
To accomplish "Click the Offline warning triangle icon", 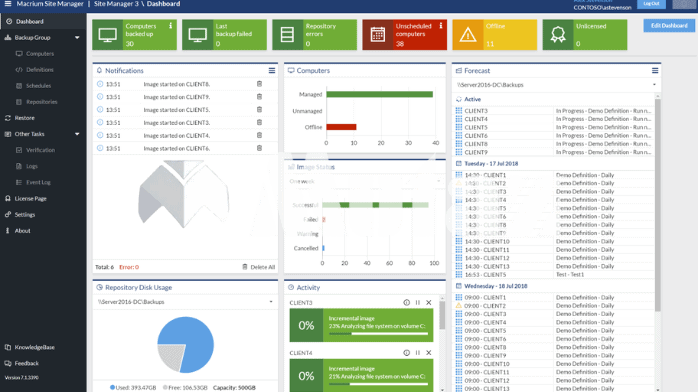I will tap(468, 35).
